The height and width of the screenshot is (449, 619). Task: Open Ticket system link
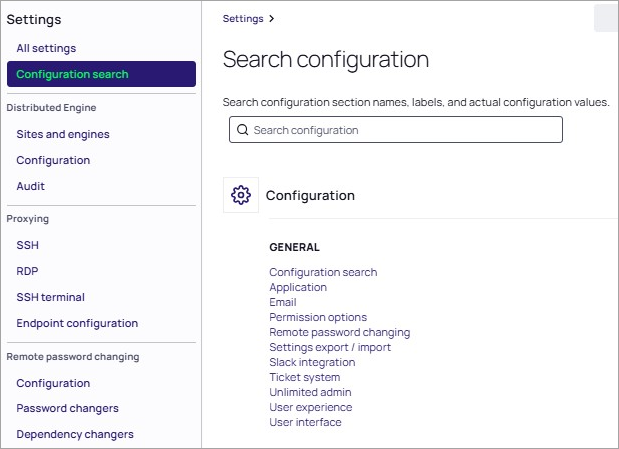point(304,377)
